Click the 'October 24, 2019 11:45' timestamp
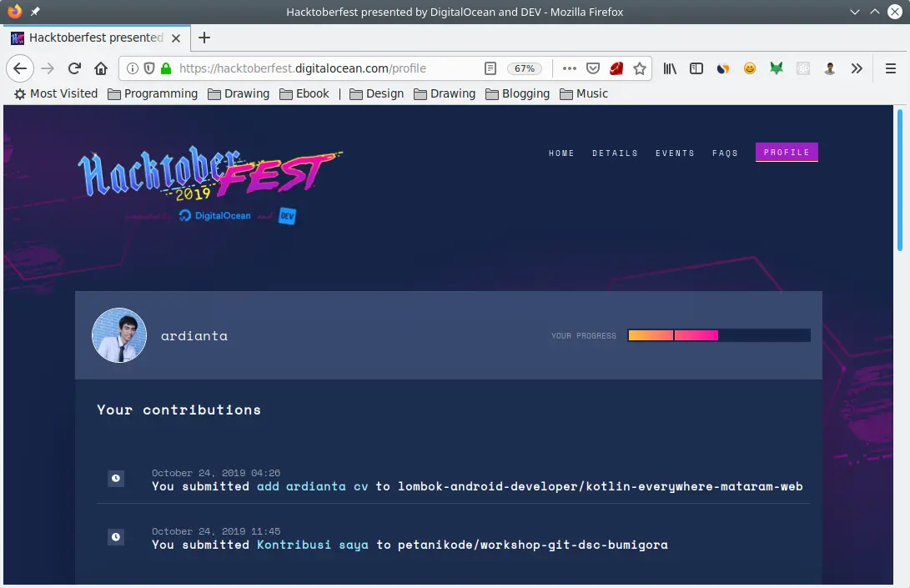The image size is (910, 588). 216,531
